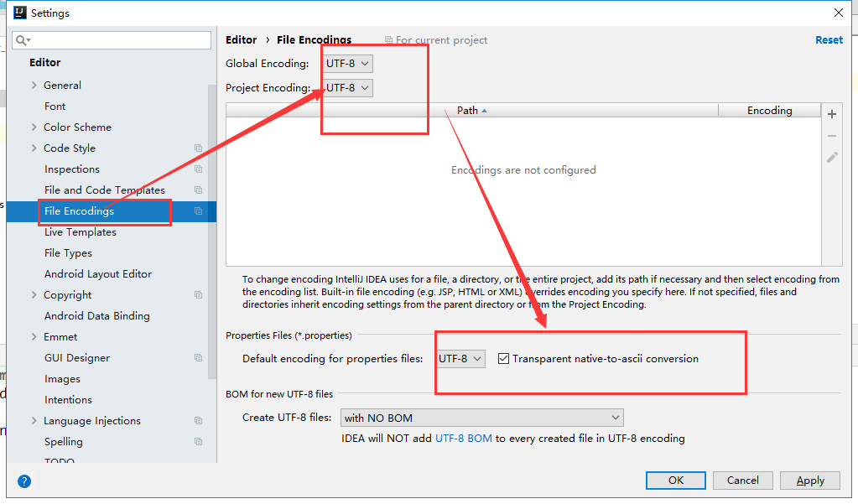Select Font in settings tree
858x504 pixels.
[55, 107]
